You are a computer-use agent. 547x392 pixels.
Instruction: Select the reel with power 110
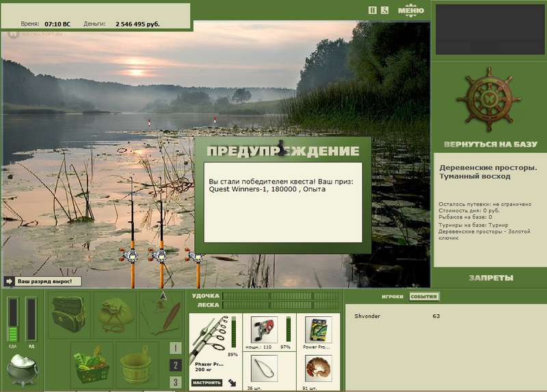pos(264,330)
